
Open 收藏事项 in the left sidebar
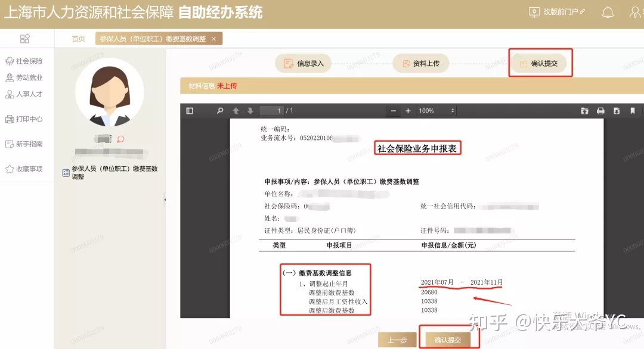24,169
